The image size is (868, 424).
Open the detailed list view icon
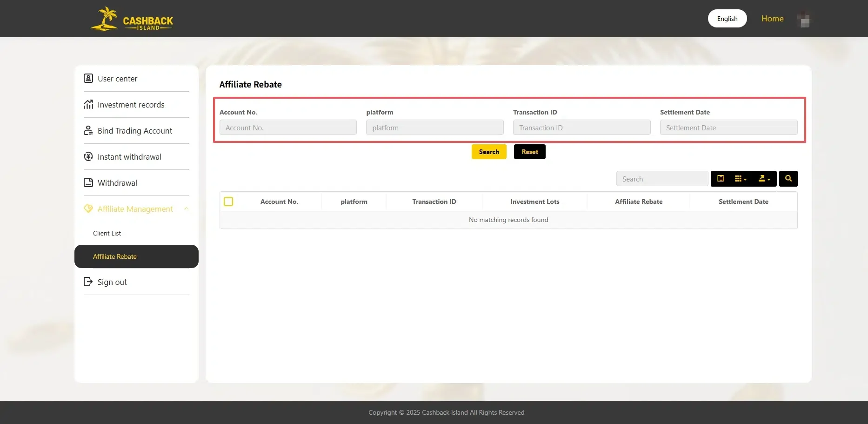pos(721,178)
